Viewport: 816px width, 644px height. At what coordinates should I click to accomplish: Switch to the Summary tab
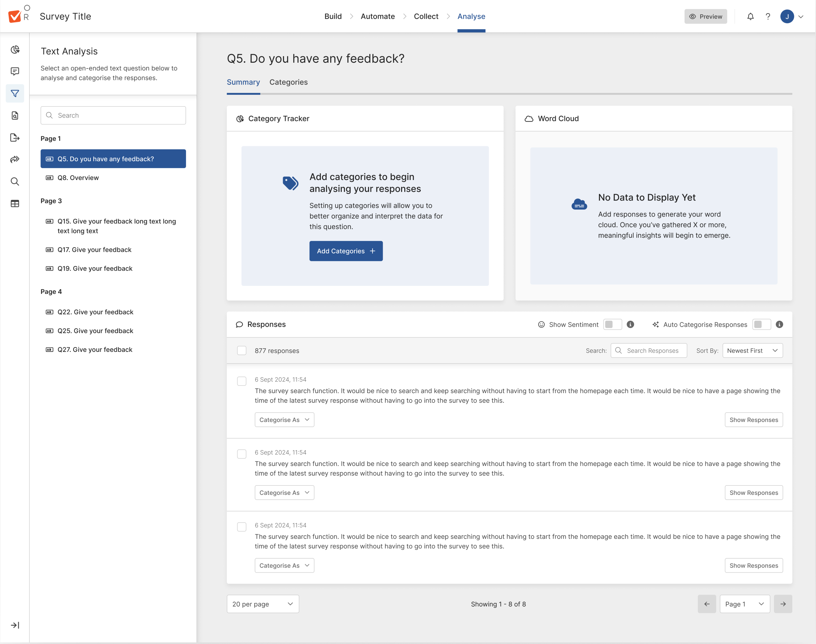(x=243, y=82)
